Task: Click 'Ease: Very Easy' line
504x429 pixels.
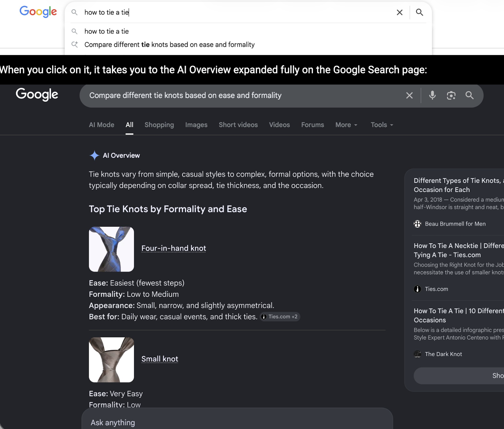Action: [x=116, y=394]
